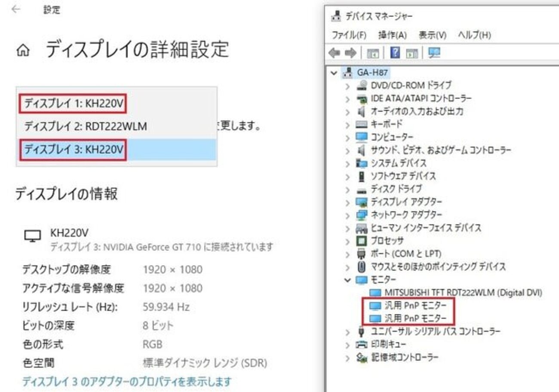559x392 pixels.
Task: Click the サウンド、ビデオ、およびゲーム コントローラー icon
Action: click(362, 150)
